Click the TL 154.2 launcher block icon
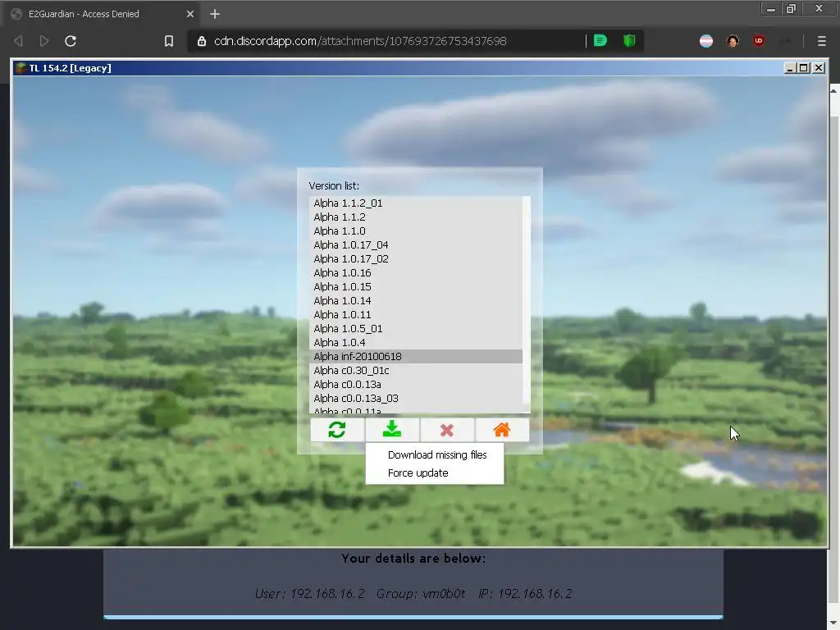Screen dimensions: 840x630 coord(21,68)
